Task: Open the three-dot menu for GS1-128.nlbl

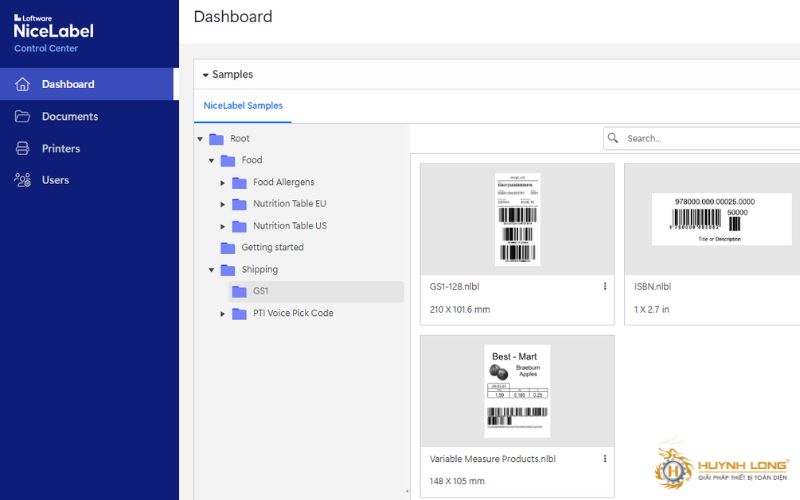Action: (x=605, y=287)
